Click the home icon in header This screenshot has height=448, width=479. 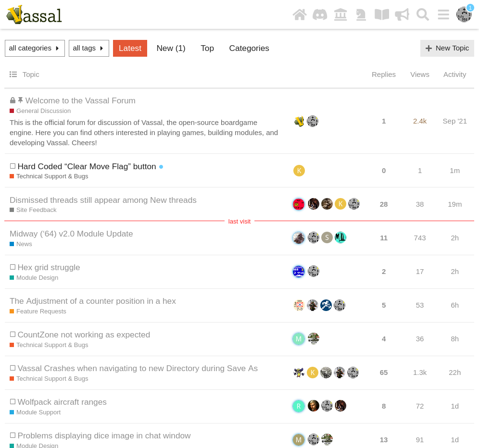[x=300, y=14]
